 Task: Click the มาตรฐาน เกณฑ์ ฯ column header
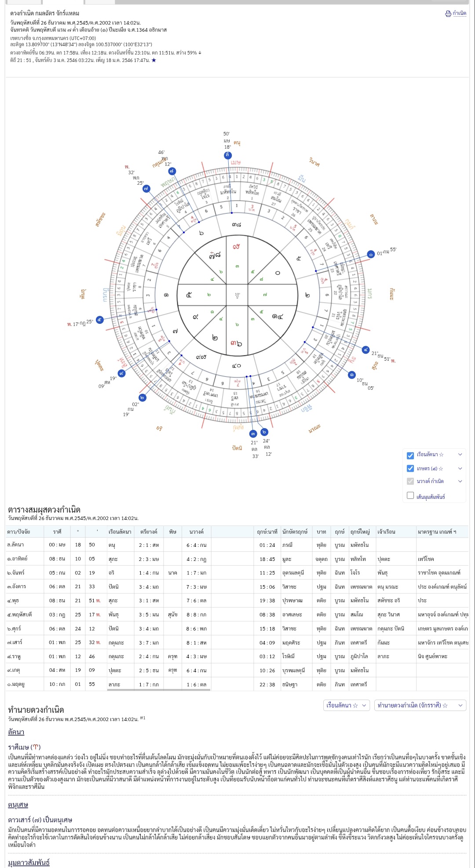pos(437,532)
